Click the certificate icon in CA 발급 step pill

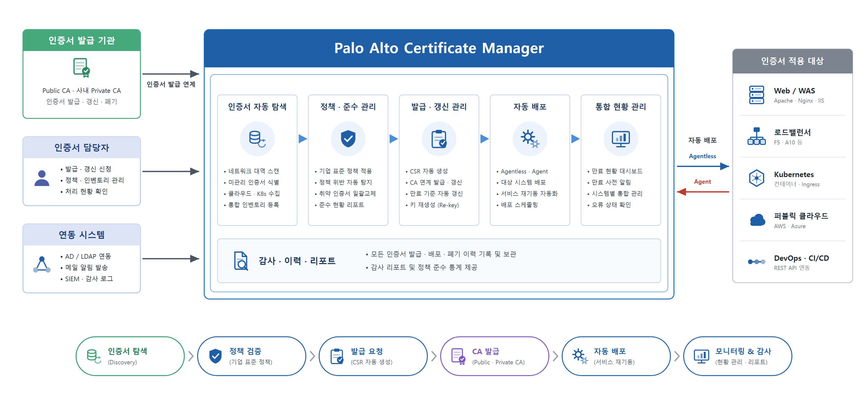pos(458,357)
